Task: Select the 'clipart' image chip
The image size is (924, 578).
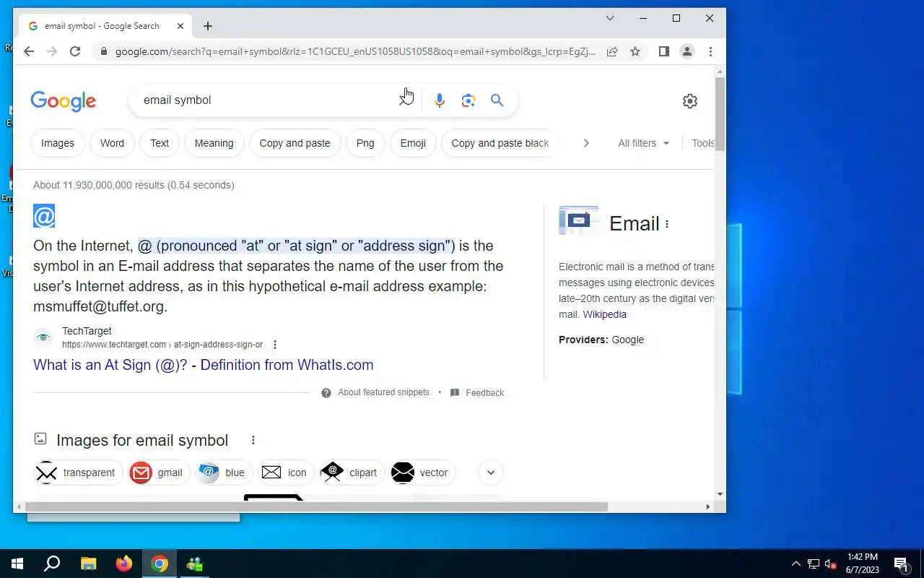Action: [352, 473]
